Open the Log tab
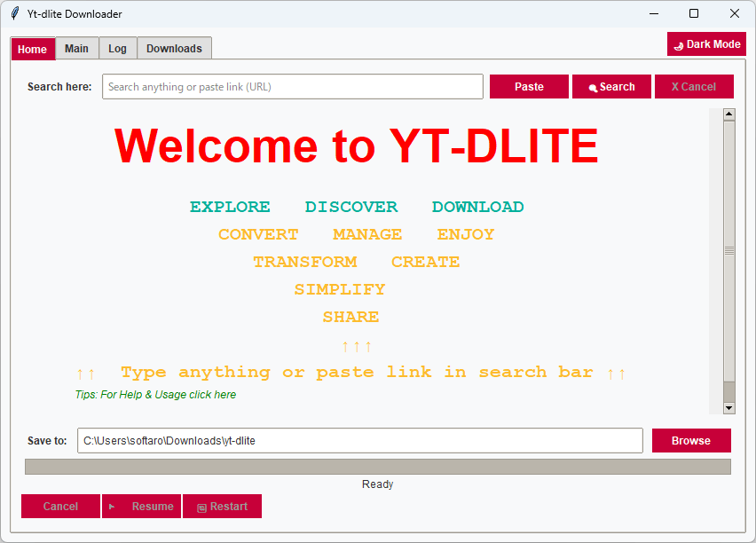Screen dimensions: 756x543 tap(118, 49)
